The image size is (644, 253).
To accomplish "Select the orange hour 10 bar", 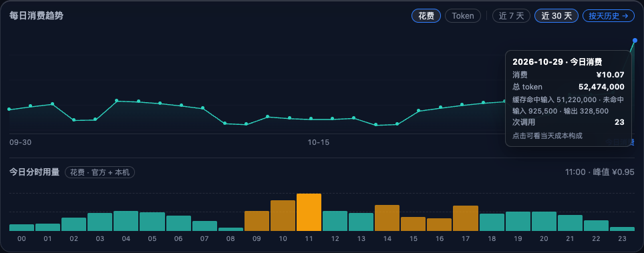I will pyautogui.click(x=283, y=216).
